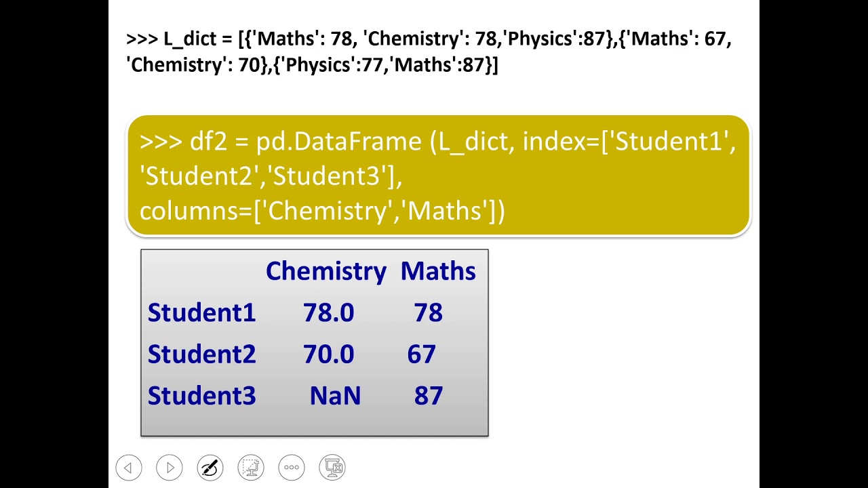Viewport: 868px width, 488px height.
Task: Click the Student1 row label
Action: click(x=201, y=312)
